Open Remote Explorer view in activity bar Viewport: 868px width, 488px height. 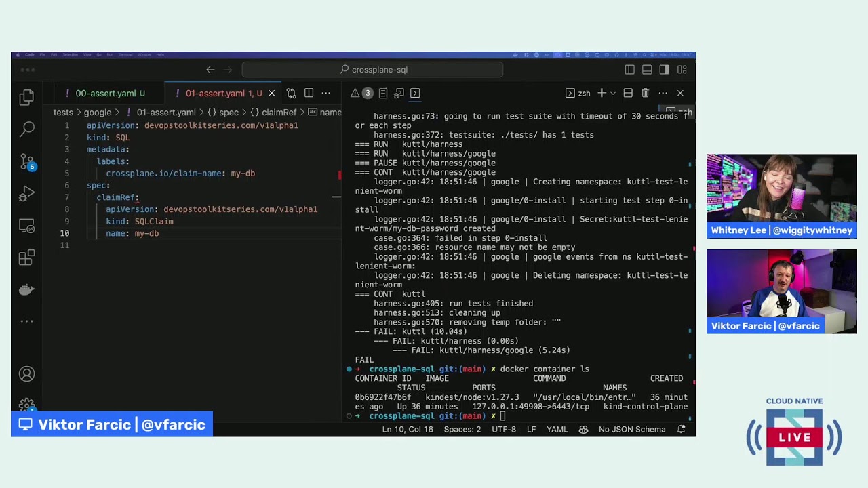coord(26,226)
